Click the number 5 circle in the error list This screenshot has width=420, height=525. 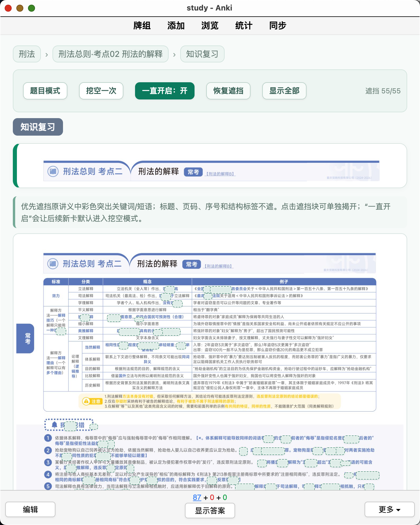coord(48,486)
